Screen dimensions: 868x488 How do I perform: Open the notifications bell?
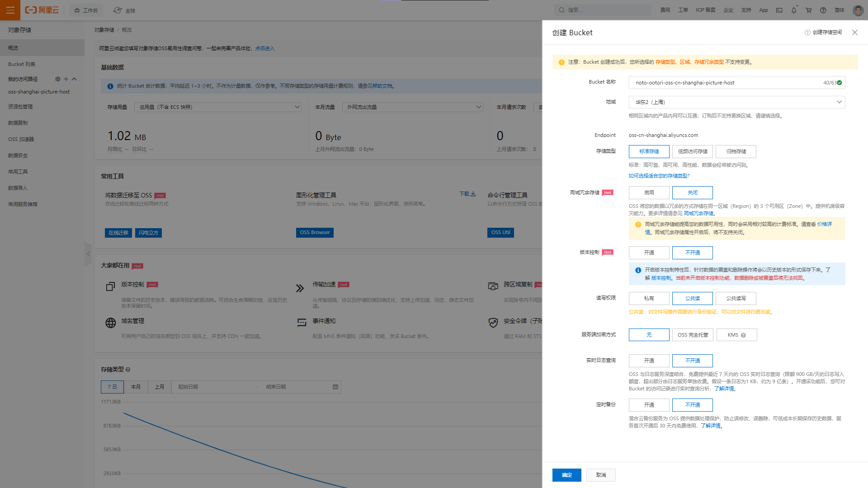pyautogui.click(x=794, y=10)
